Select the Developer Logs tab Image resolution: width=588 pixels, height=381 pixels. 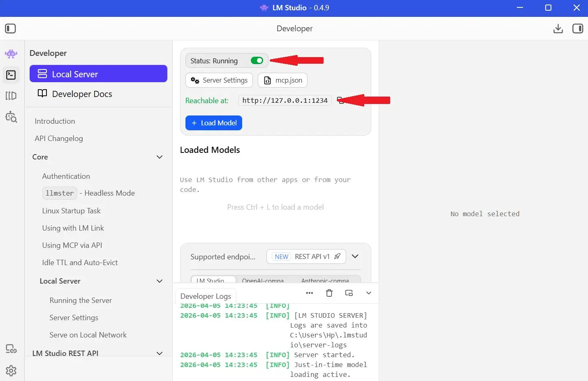coord(206,296)
